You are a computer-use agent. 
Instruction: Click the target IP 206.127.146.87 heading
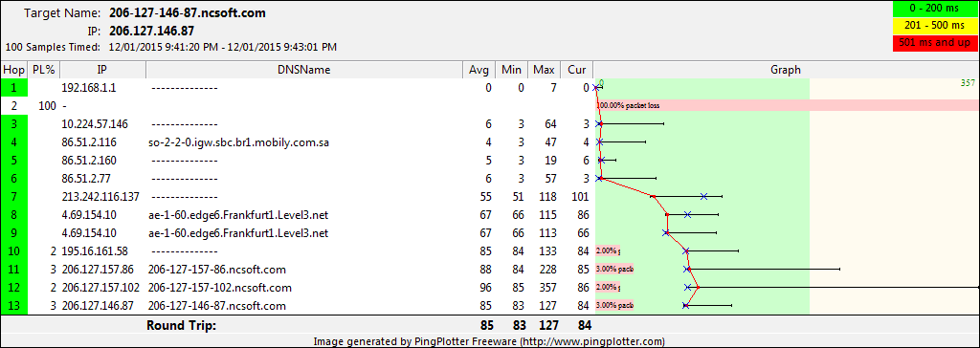(x=151, y=31)
